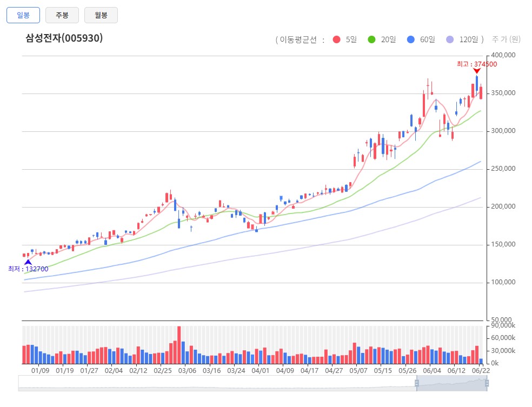532x407 pixels.
Task: Click the red 최고 high-price triangle marker
Action: pos(477,71)
